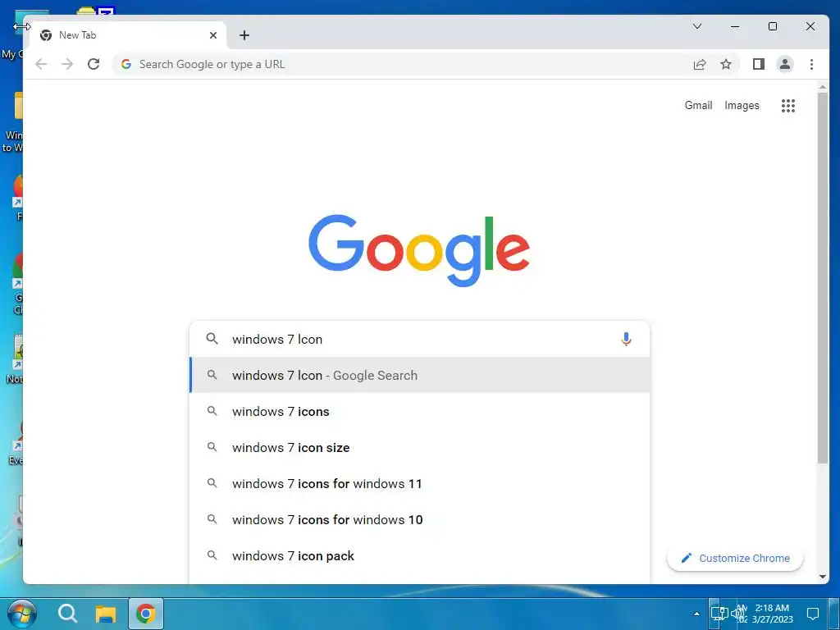Click the Gmail link

coord(699,106)
